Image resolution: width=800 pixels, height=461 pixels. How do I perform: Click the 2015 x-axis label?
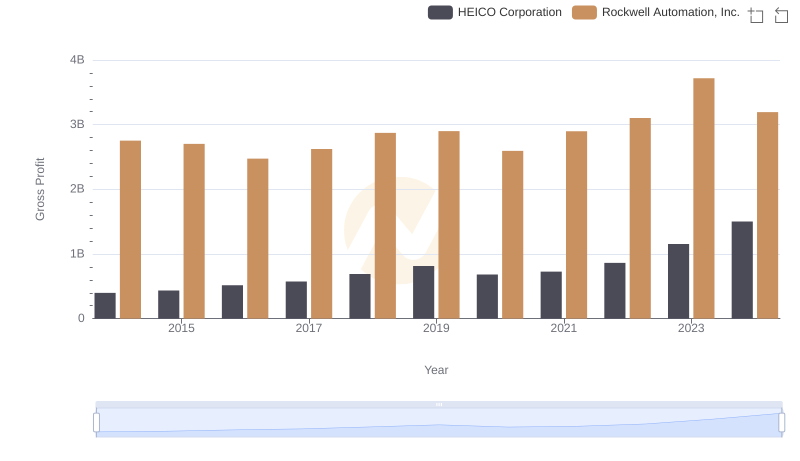[181, 328]
